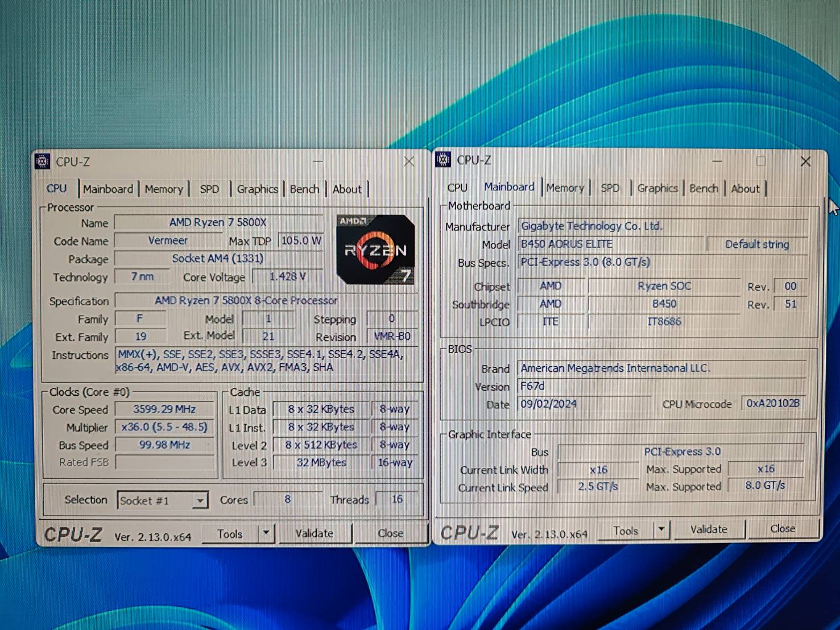Click the Revision value VMR-B0
The image size is (840, 630).
tap(392, 336)
